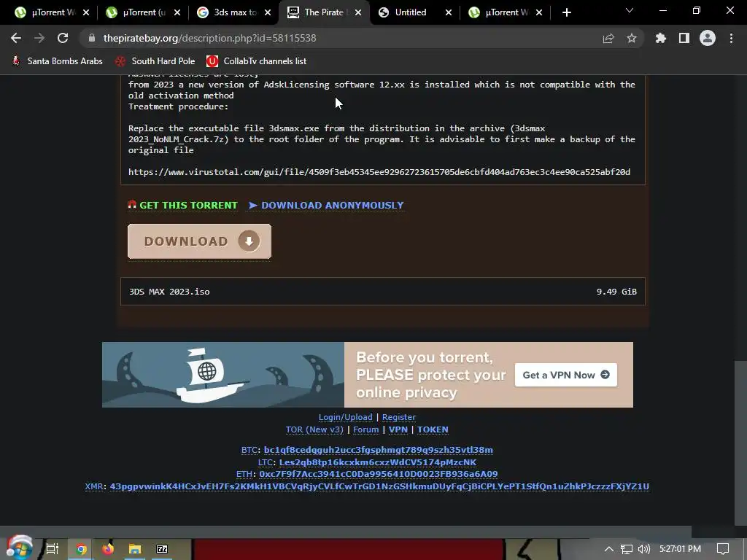Click the page vertical scrollbar thumb
Viewport: 747px width, 560px height.
point(741,443)
